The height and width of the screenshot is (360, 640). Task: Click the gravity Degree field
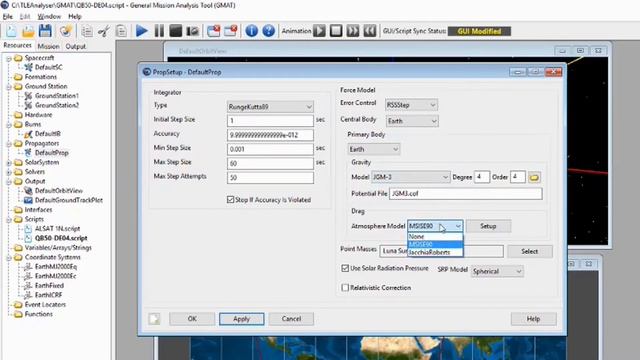482,177
